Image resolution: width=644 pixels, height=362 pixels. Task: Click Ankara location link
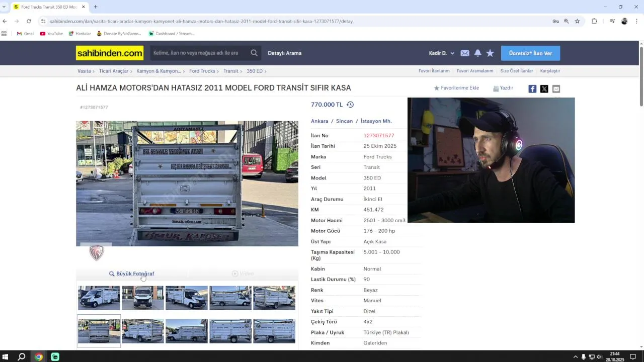pos(319,121)
